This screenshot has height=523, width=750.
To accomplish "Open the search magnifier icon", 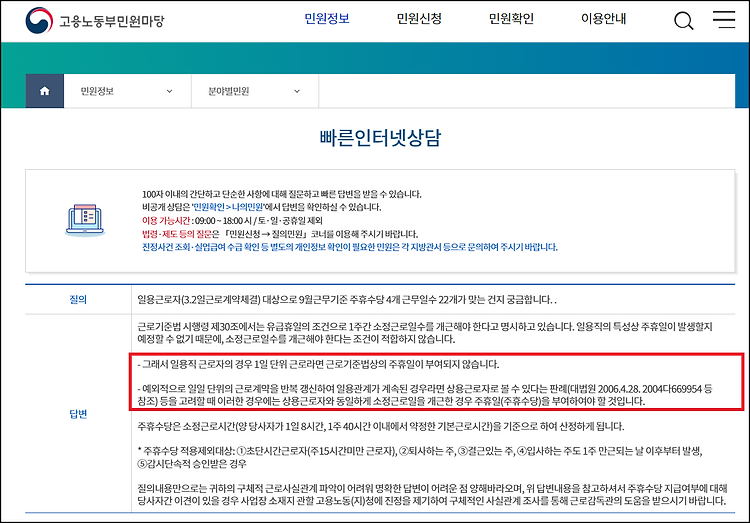I will pos(684,21).
